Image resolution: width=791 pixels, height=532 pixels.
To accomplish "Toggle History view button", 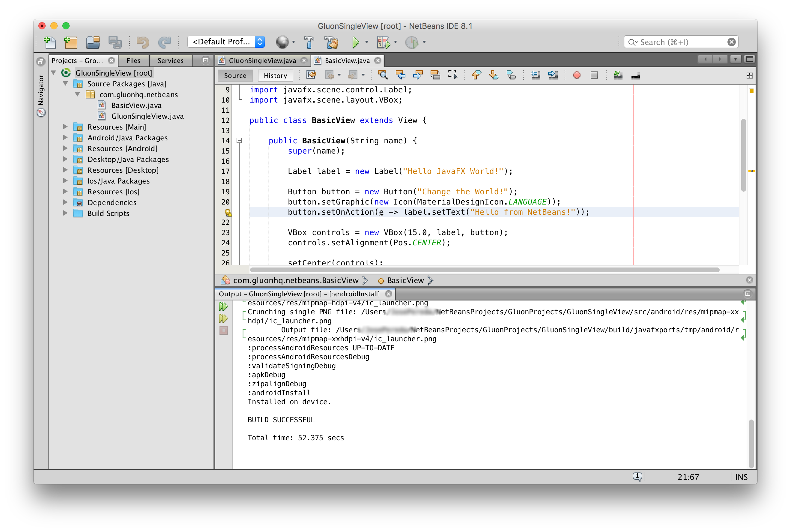I will [275, 75].
